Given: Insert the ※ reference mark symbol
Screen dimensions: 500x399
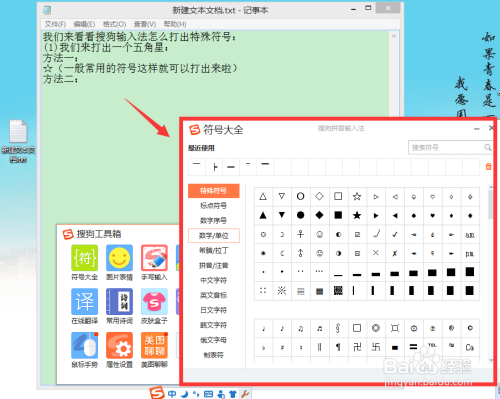Looking at the screenshot, I should pyautogui.click(x=282, y=291).
